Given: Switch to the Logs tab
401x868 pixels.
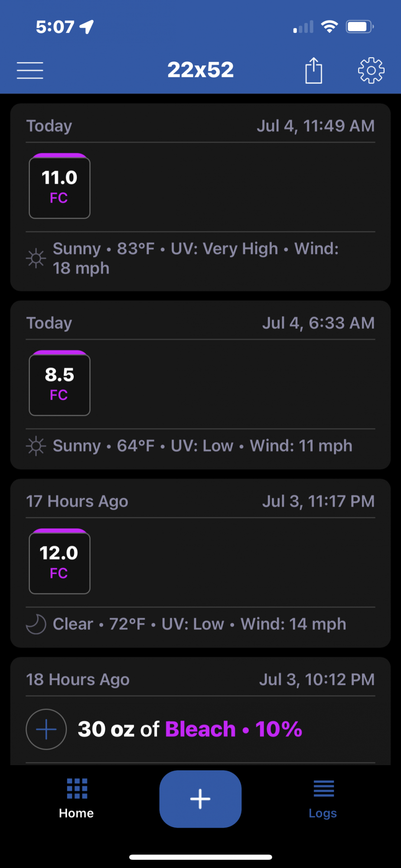Looking at the screenshot, I should 323,799.
